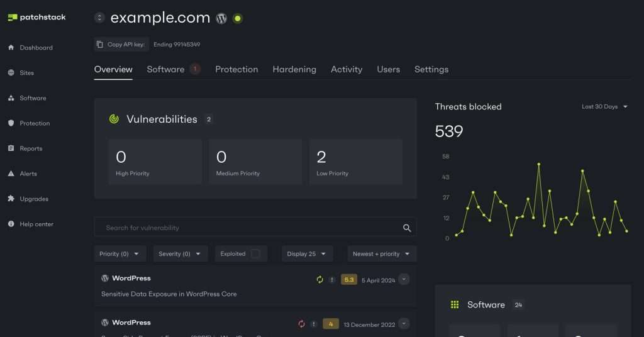This screenshot has height=337, width=644.
Task: Click red refresh icon on 13 December 2022 row
Action: (x=301, y=324)
